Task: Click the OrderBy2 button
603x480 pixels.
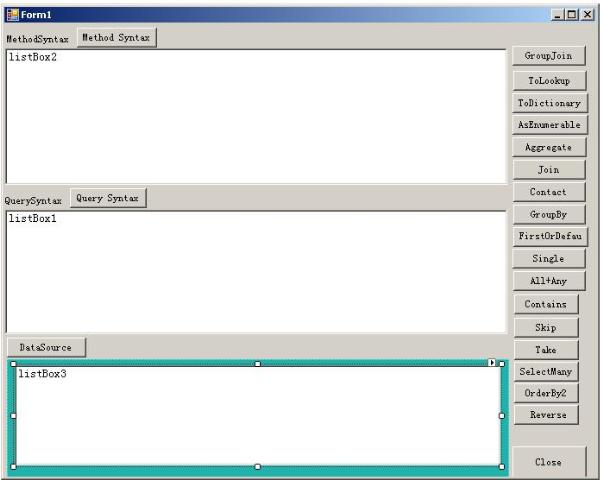Action: point(546,393)
